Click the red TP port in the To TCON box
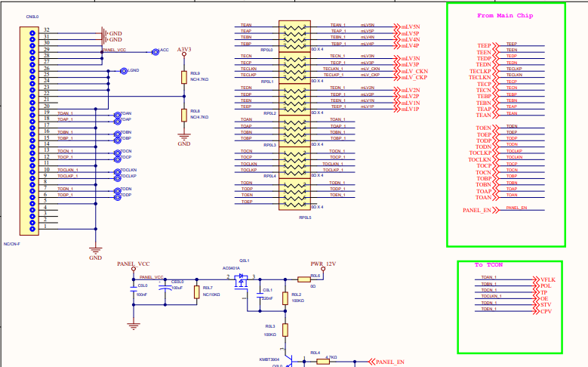The image size is (588, 367). pos(540,293)
